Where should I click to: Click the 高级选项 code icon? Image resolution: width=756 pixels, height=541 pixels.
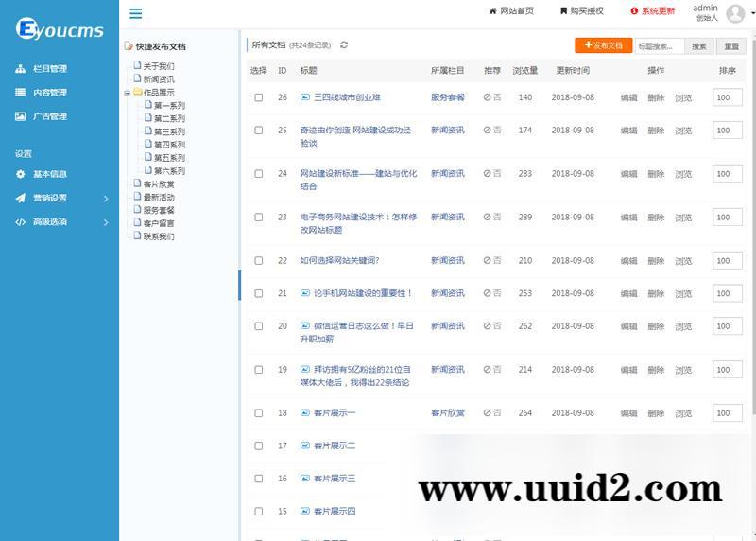(x=20, y=222)
